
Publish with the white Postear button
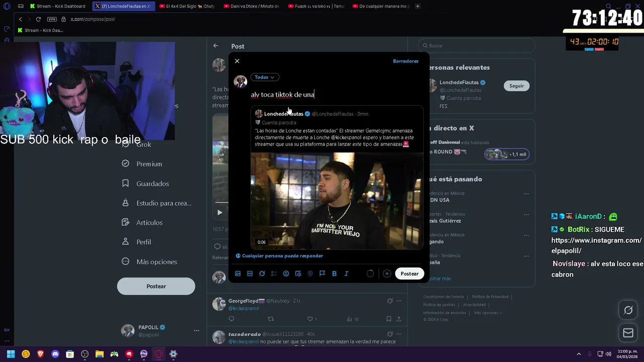coord(410,274)
